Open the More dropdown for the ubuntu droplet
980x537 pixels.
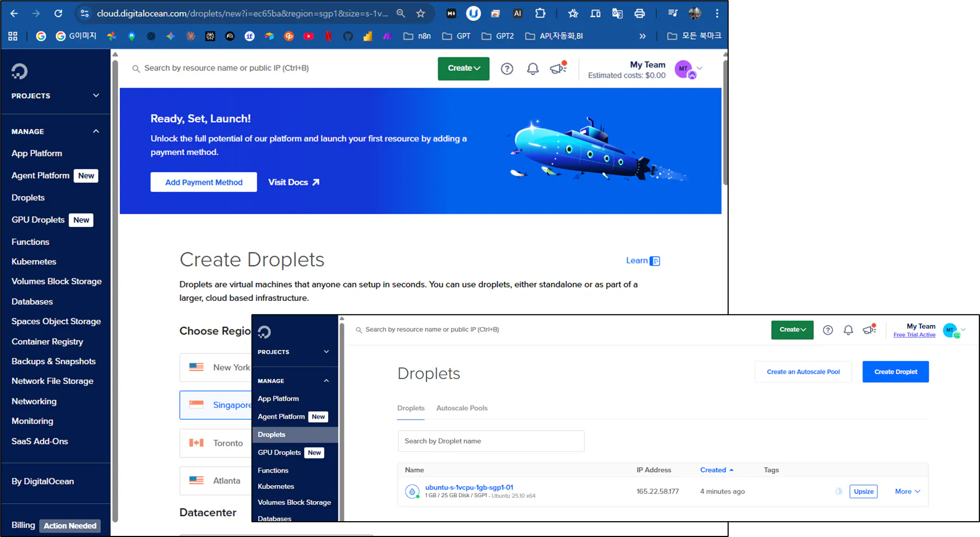908,491
